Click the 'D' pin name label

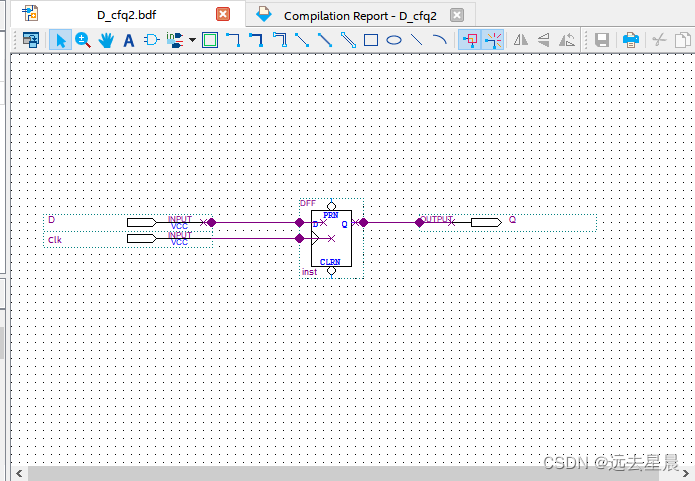point(51,220)
